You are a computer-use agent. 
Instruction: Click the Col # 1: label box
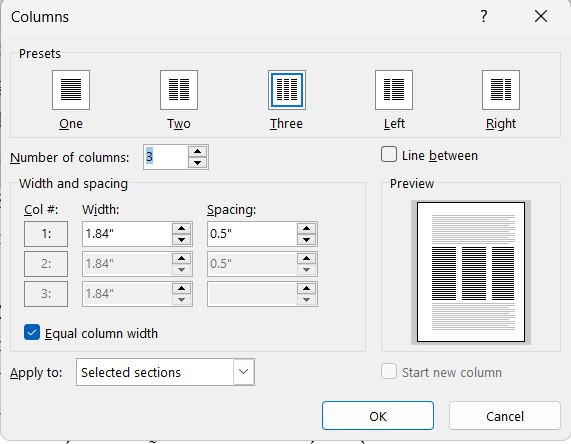pyautogui.click(x=46, y=234)
